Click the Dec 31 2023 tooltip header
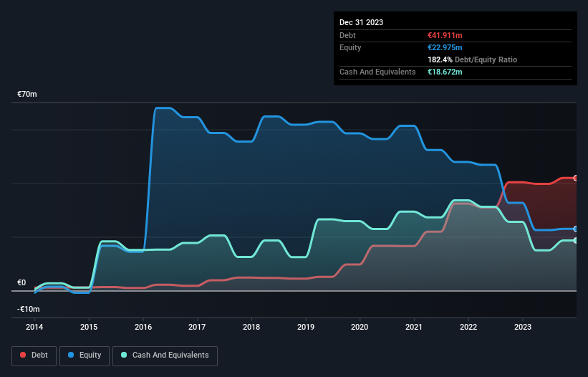Screen dimensions: 588x377 361,22
